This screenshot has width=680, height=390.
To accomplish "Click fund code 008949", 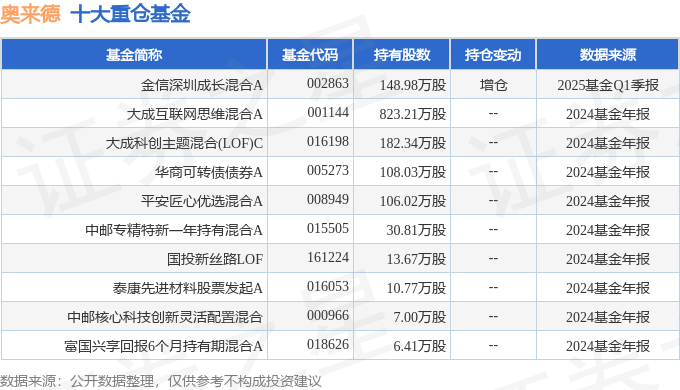I will [328, 199].
